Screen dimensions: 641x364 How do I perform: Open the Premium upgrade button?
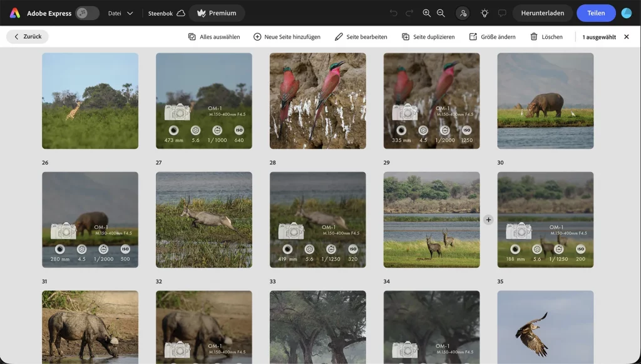coord(217,13)
